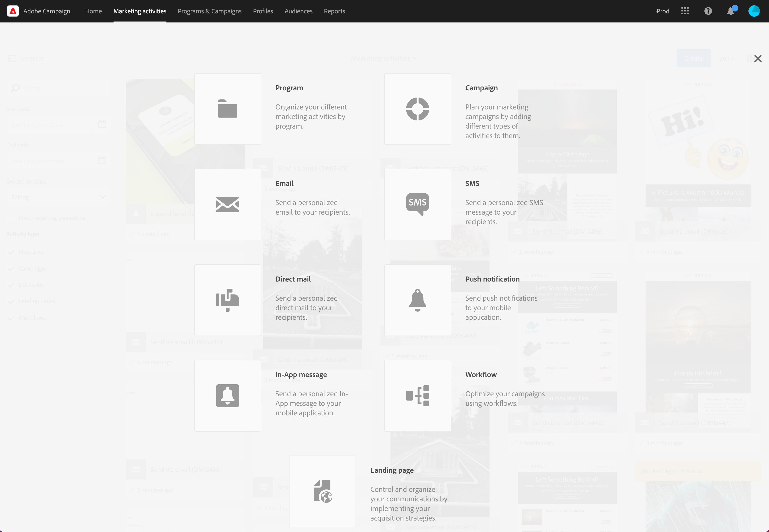This screenshot has height=532, width=769.
Task: Select the Program folder icon tile
Action: click(x=228, y=109)
